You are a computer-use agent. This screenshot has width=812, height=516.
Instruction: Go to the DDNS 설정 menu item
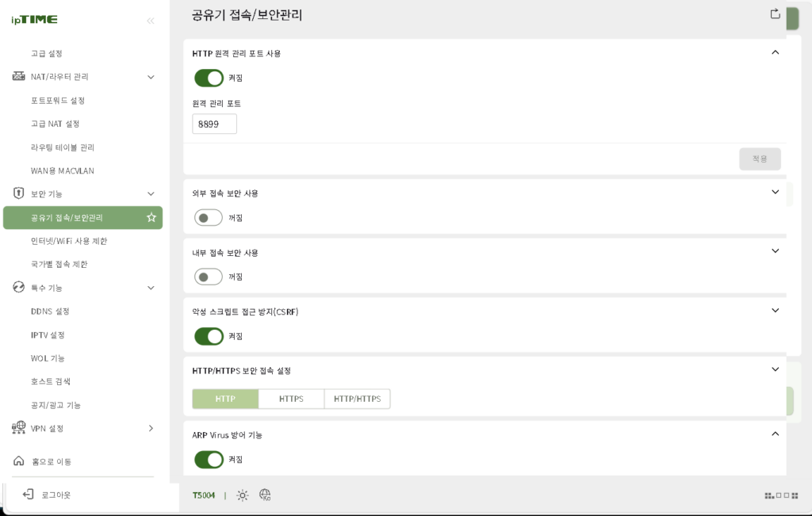click(x=50, y=312)
